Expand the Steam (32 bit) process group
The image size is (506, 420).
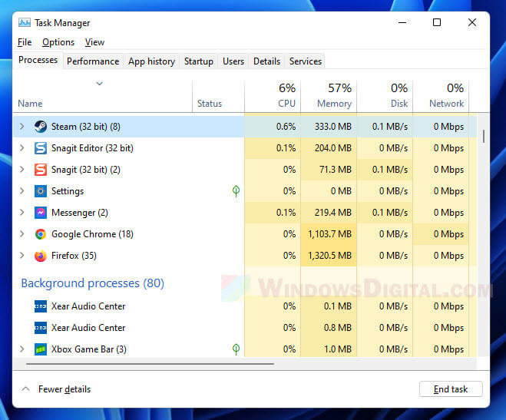click(22, 126)
